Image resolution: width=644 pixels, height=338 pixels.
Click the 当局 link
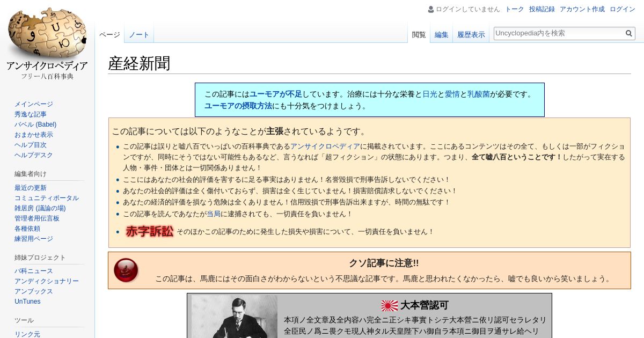(x=214, y=214)
